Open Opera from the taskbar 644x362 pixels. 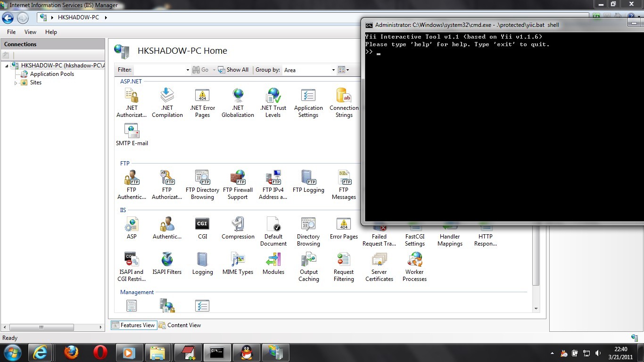pos(100,352)
